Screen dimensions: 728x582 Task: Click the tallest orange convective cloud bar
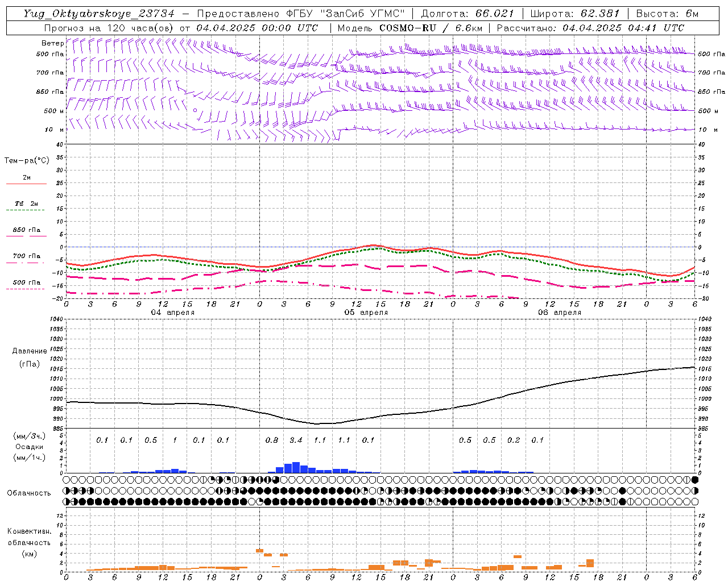coord(590,563)
